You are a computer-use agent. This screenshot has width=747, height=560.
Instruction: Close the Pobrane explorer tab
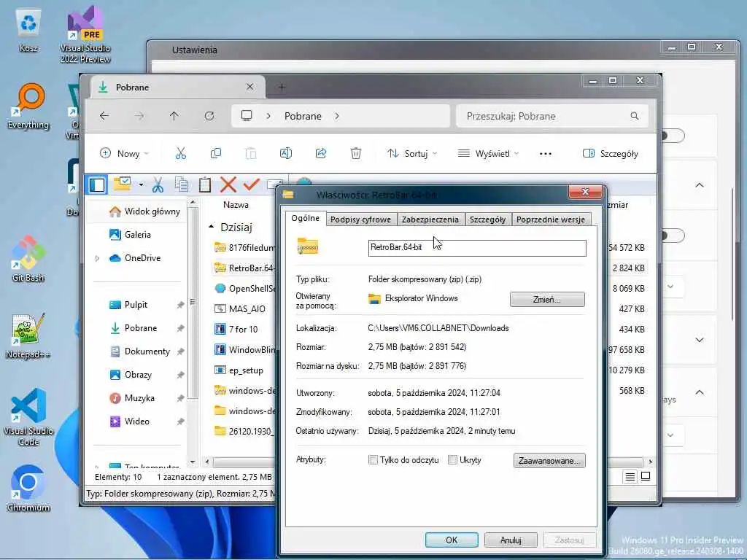pos(250,87)
